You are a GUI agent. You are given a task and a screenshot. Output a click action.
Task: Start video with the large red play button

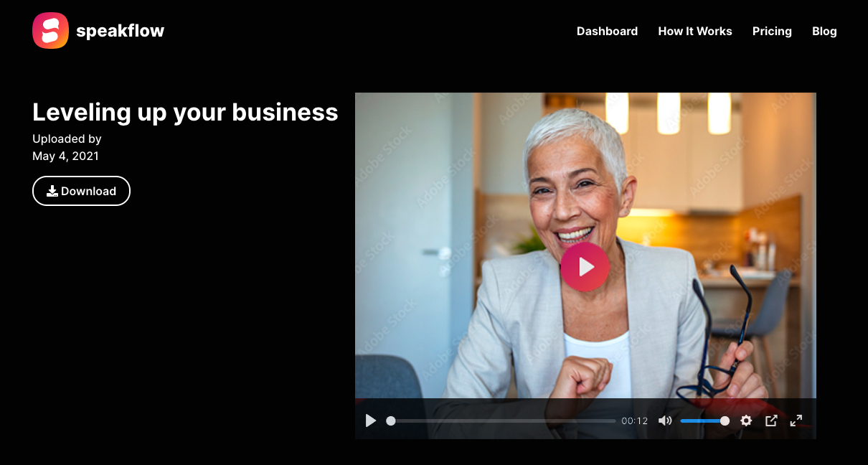585,267
